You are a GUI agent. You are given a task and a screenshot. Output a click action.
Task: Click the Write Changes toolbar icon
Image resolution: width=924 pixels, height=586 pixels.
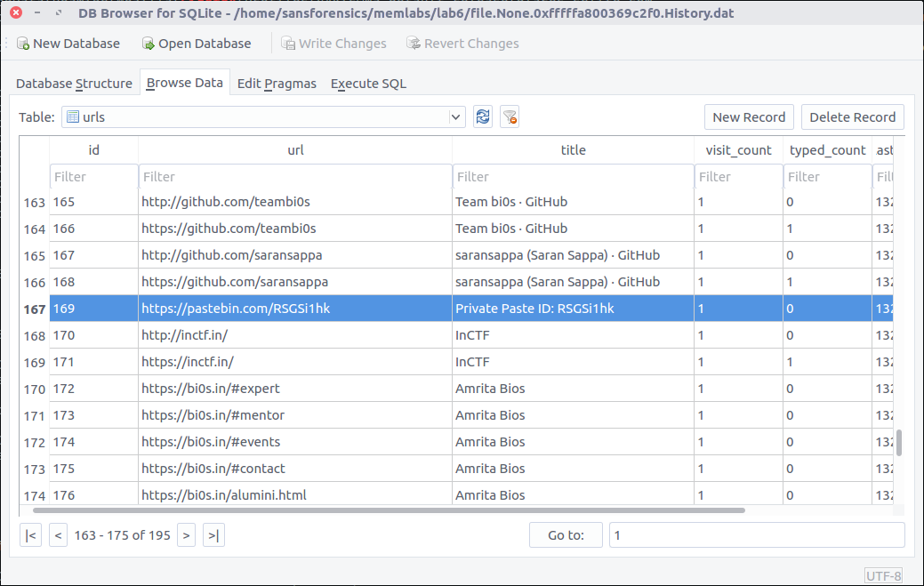pos(288,44)
